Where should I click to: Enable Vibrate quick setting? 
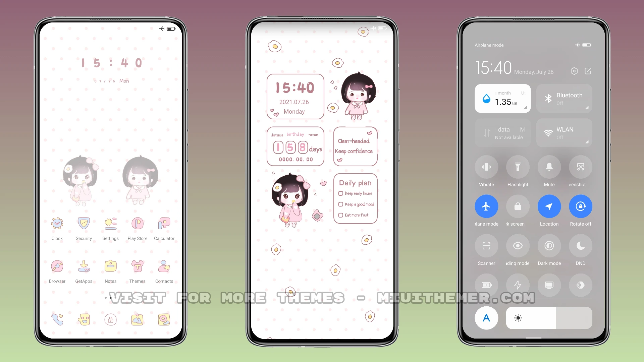click(486, 167)
